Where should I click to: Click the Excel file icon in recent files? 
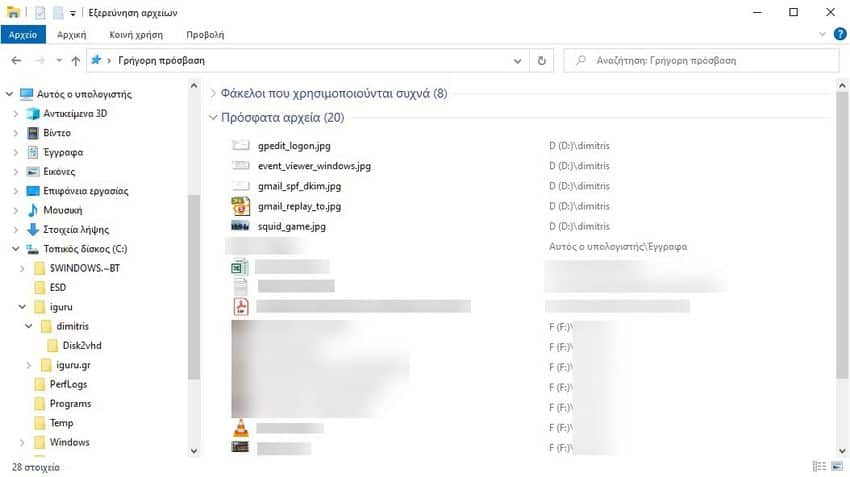point(240,267)
